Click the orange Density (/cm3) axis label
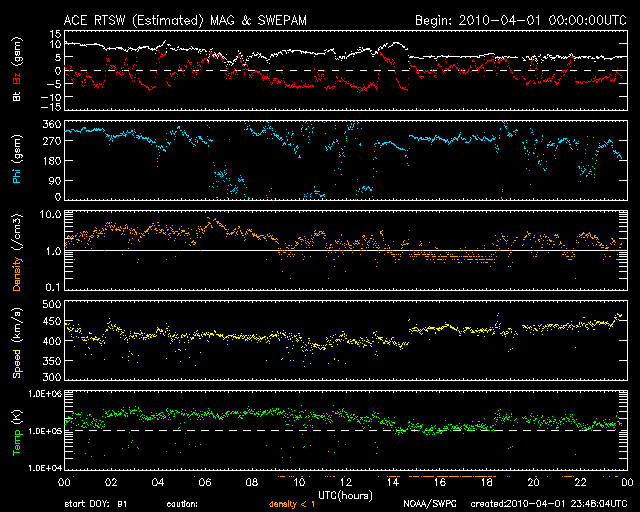The height and width of the screenshot is (512, 640). click(17, 251)
